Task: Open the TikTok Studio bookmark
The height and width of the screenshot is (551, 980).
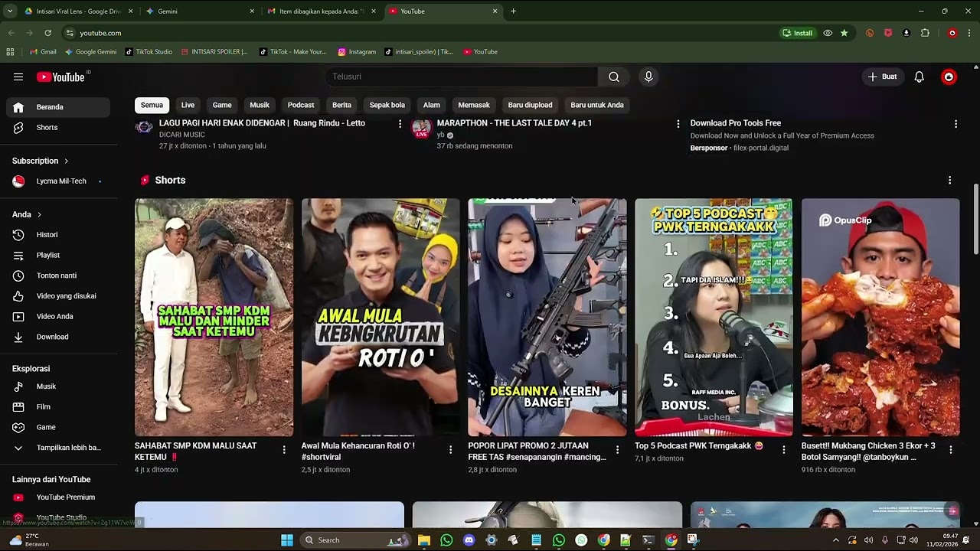Action: coord(149,52)
